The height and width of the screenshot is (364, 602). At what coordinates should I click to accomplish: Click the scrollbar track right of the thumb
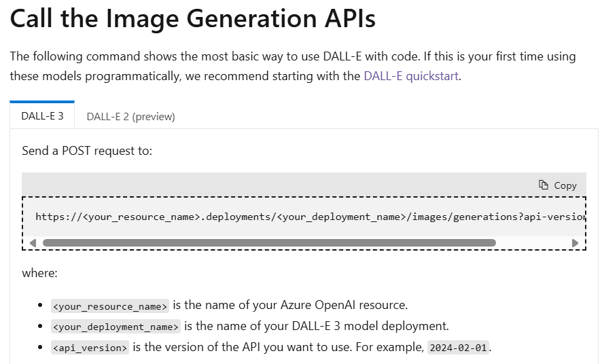533,243
